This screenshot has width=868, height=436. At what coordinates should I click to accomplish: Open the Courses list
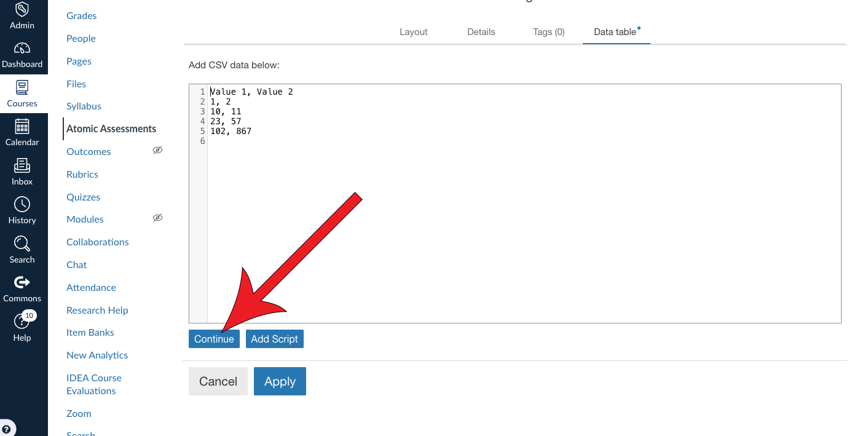22,94
